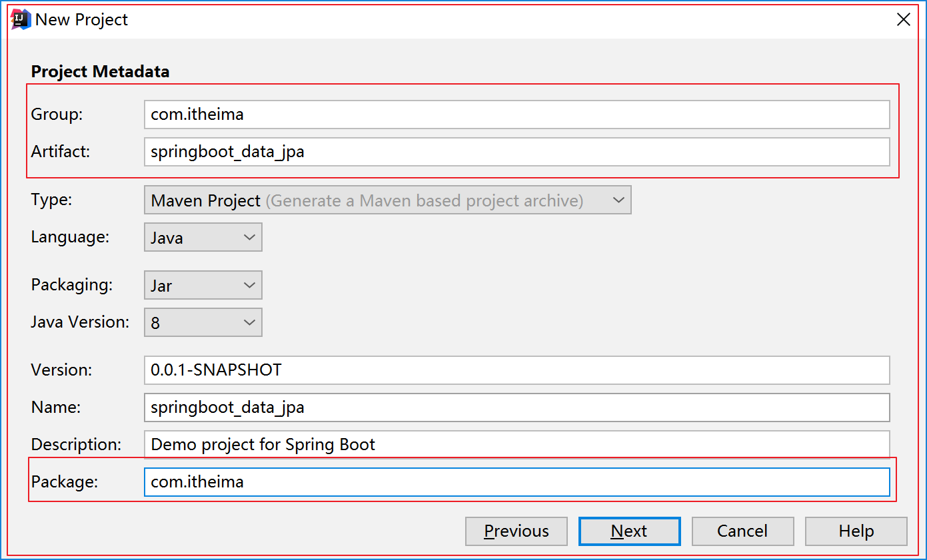This screenshot has height=560, width=927.
Task: Close the New Project dialog
Action: (903, 19)
